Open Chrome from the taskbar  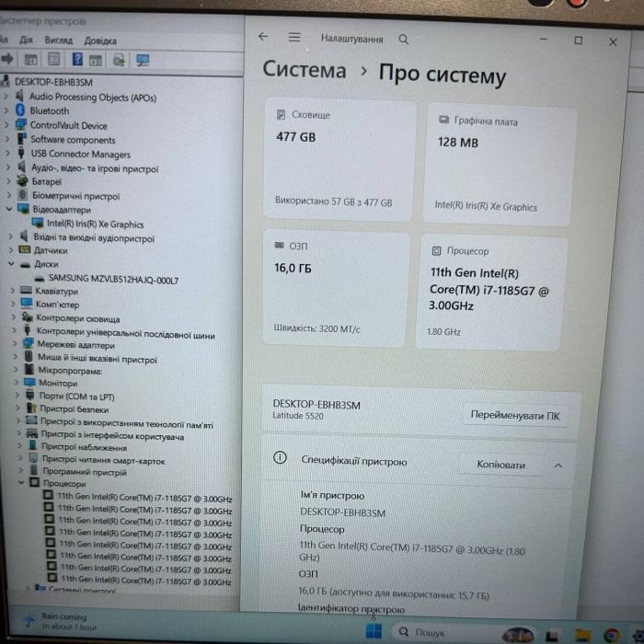coord(611,635)
